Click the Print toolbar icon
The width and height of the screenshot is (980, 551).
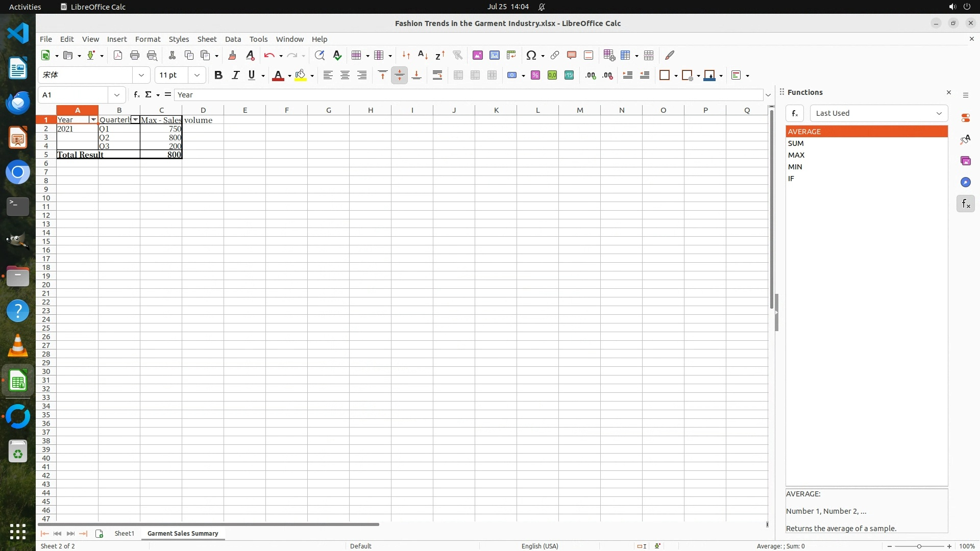[x=135, y=55]
